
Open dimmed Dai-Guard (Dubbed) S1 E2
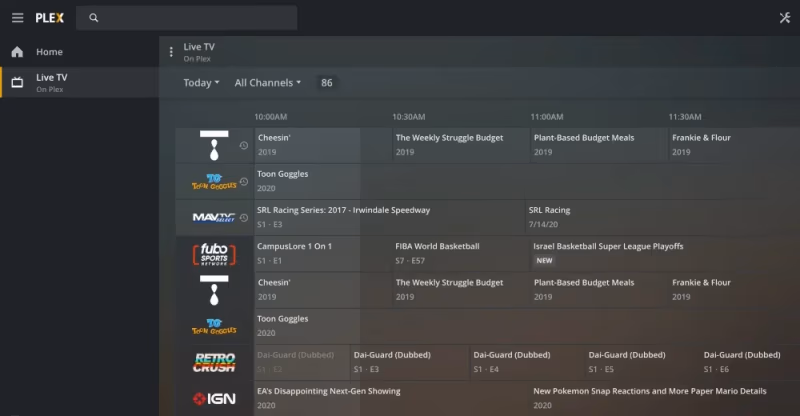coord(302,363)
